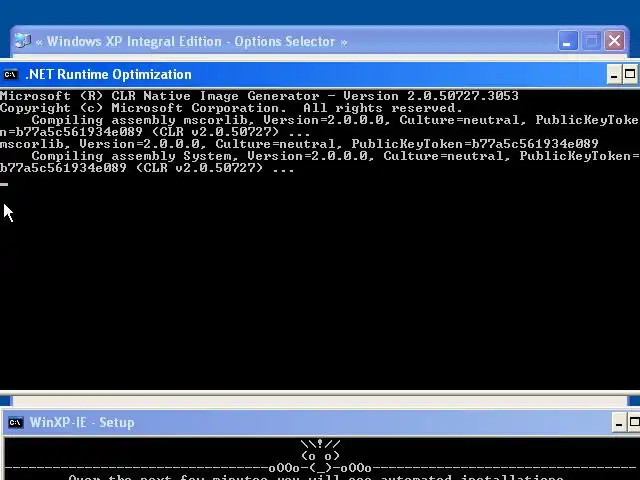Click the line starting 'mscorlib, Version=2.0.0.0'
Image resolution: width=640 pixels, height=480 pixels.
299,144
